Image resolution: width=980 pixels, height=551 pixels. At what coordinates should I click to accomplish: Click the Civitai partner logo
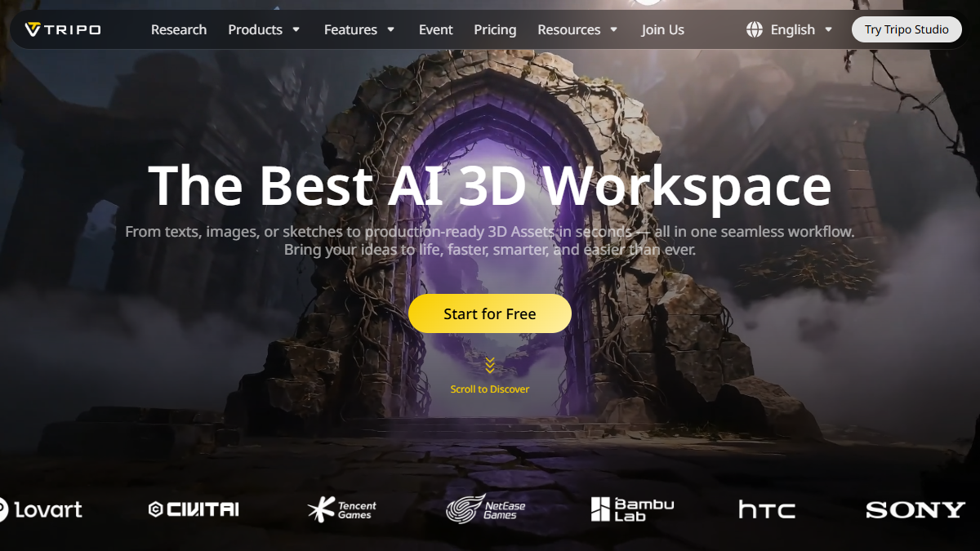pyautogui.click(x=194, y=509)
